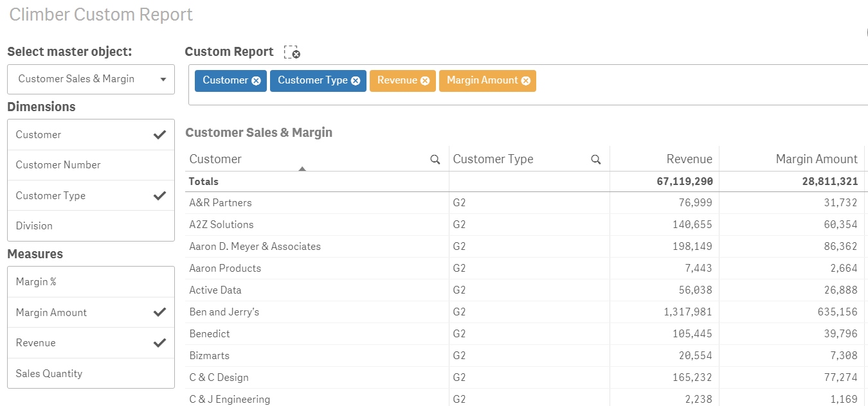Click the Totals row label
The height and width of the screenshot is (406, 868).
[204, 182]
